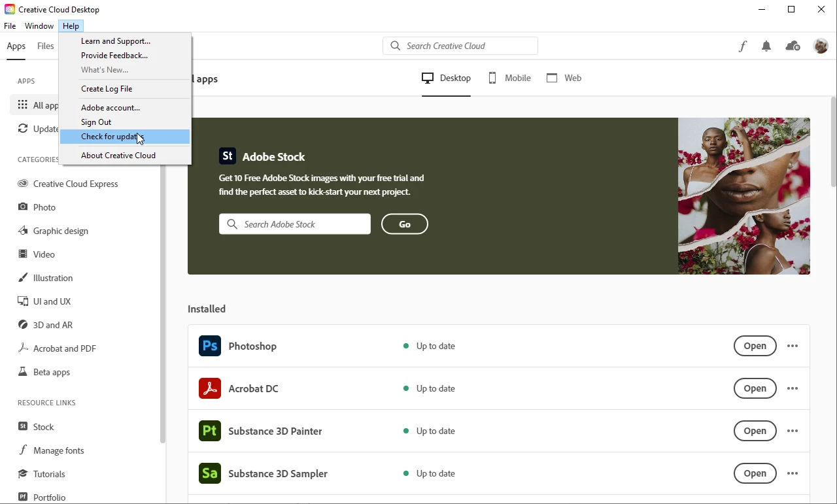The image size is (837, 504).
Task: Open more options for Substance 3D Painter
Action: point(793,431)
